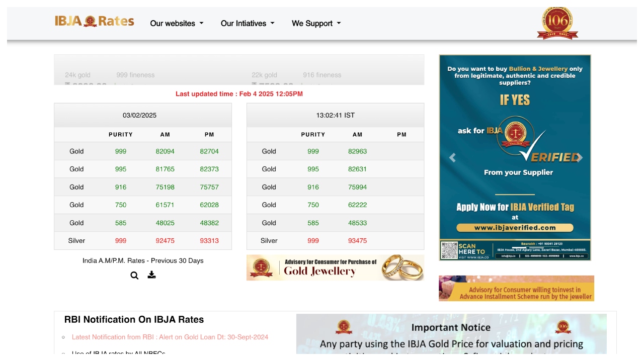Click the download icon for 30-day rates
The width and height of the screenshot is (644, 361).
151,275
